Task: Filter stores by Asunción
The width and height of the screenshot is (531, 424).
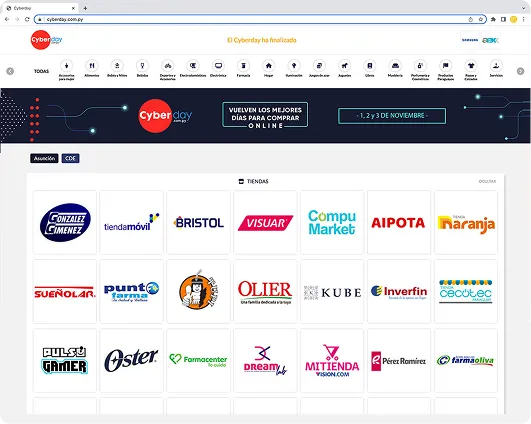Action: tap(44, 158)
